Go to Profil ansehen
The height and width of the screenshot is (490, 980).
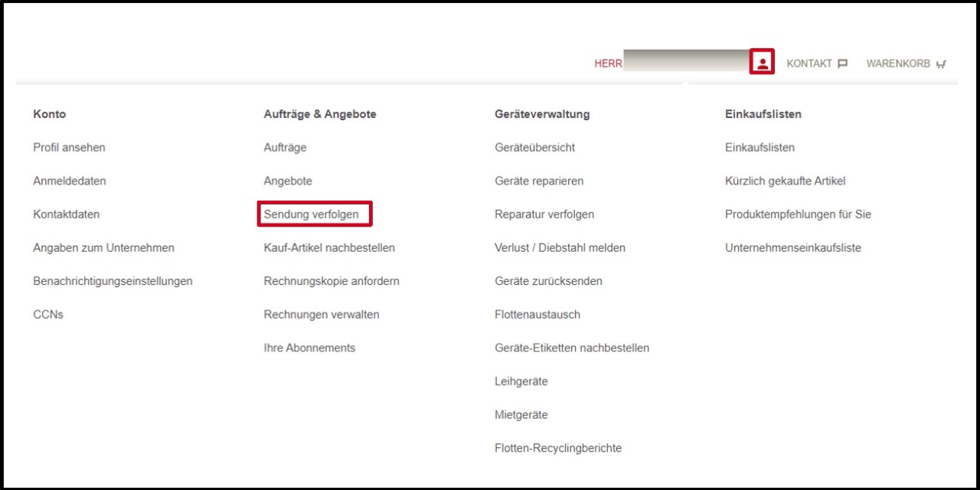click(70, 148)
